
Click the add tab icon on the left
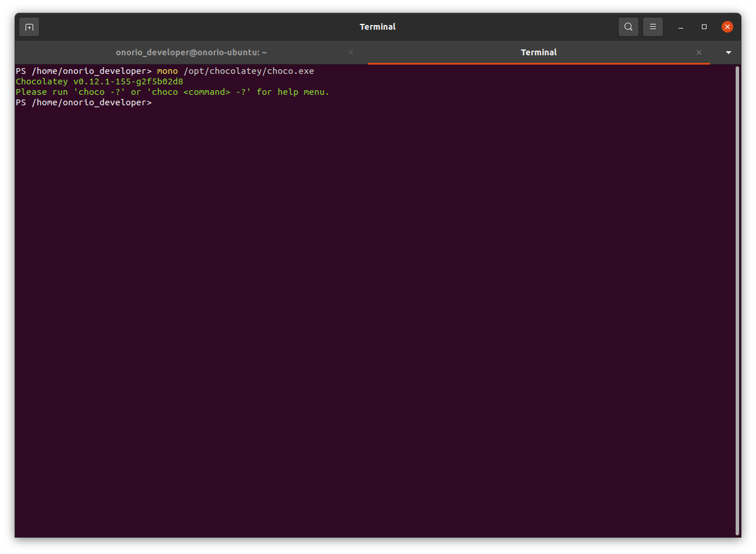[x=29, y=26]
